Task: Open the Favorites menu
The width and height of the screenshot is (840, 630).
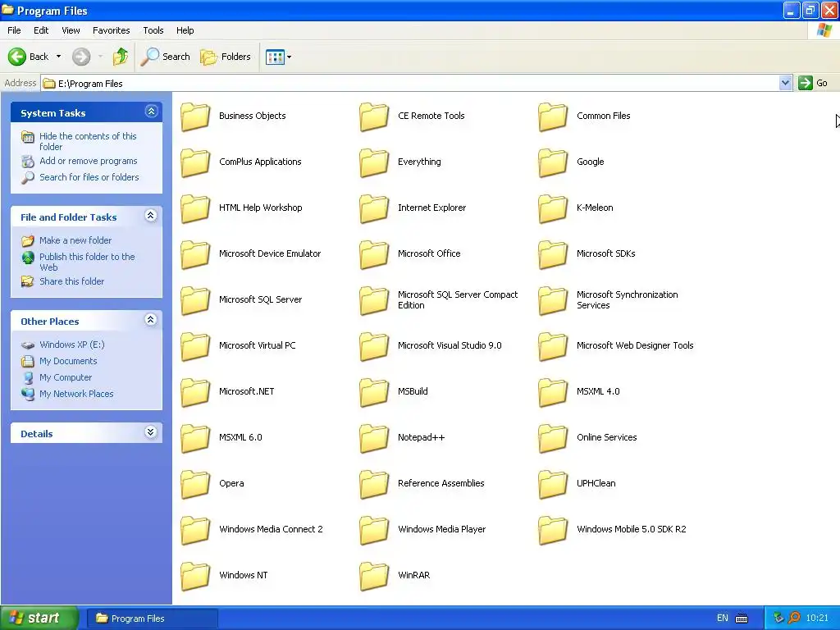Action: (111, 30)
